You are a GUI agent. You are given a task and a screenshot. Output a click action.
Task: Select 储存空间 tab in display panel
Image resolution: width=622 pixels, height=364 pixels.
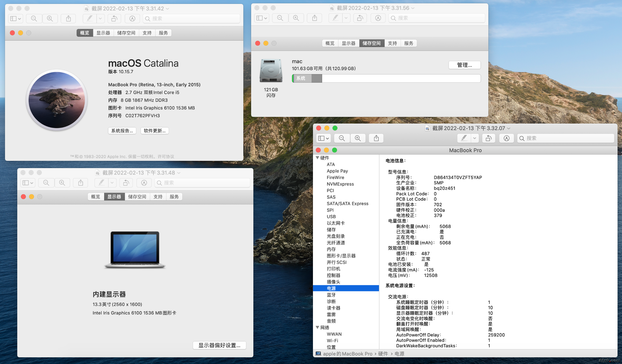click(x=137, y=196)
